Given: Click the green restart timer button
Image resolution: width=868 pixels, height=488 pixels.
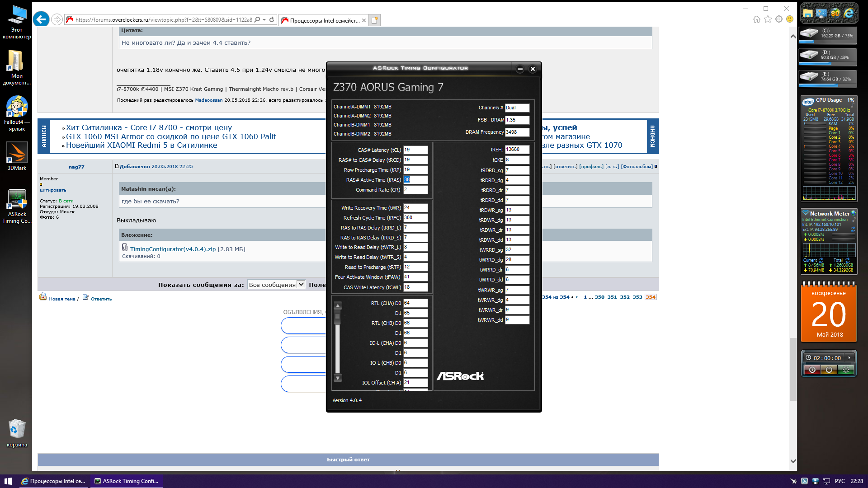Looking at the screenshot, I should coord(845,370).
